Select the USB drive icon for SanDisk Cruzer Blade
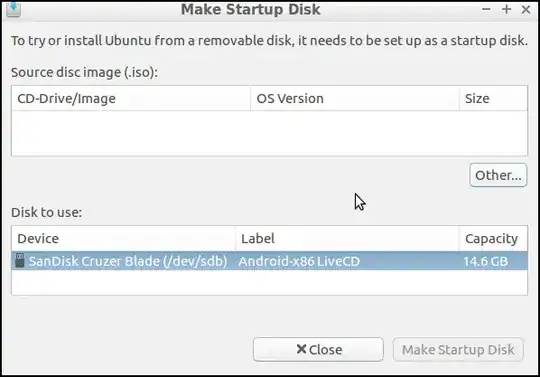 (20, 261)
